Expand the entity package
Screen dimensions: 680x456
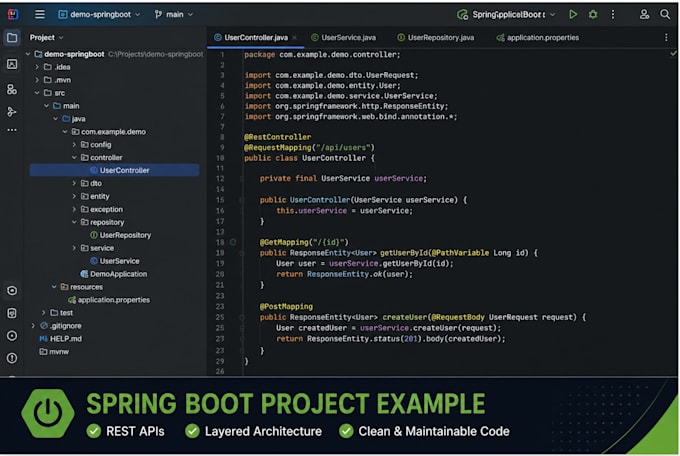click(x=74, y=196)
